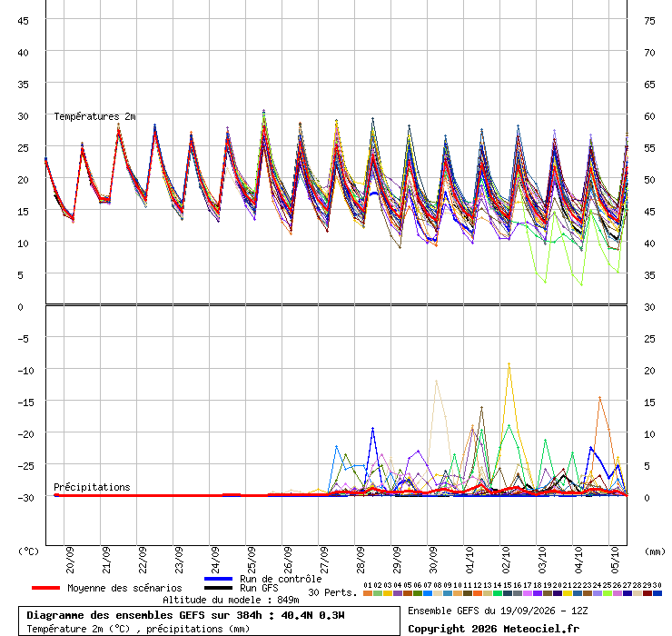Click the Températures 2m chart label
The width and height of the screenshot is (672, 636).
pos(94,116)
